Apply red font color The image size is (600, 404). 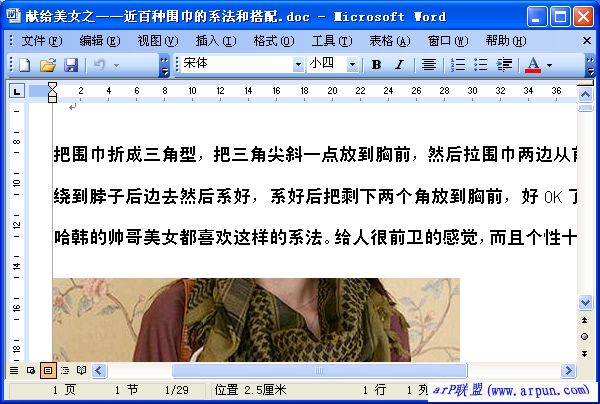point(533,65)
